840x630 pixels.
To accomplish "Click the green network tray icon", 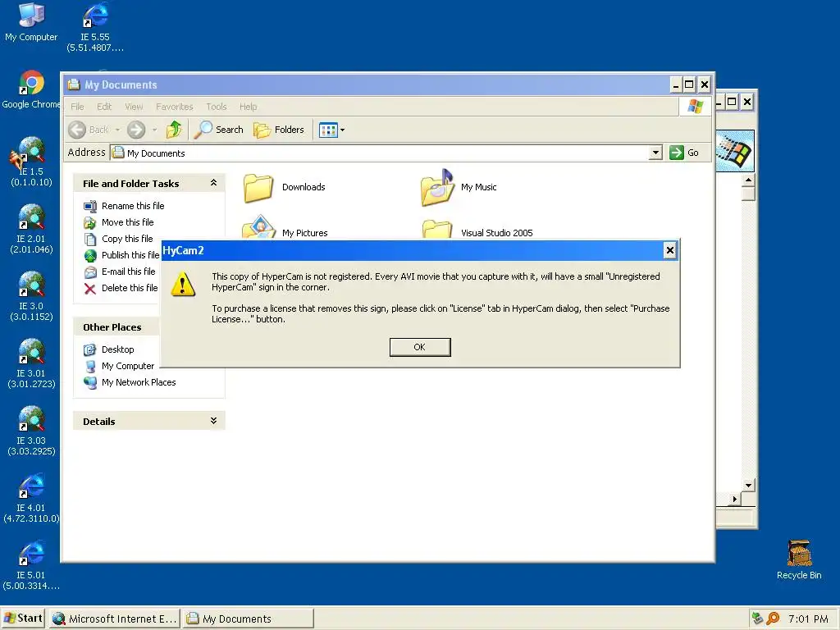I will pos(757,619).
